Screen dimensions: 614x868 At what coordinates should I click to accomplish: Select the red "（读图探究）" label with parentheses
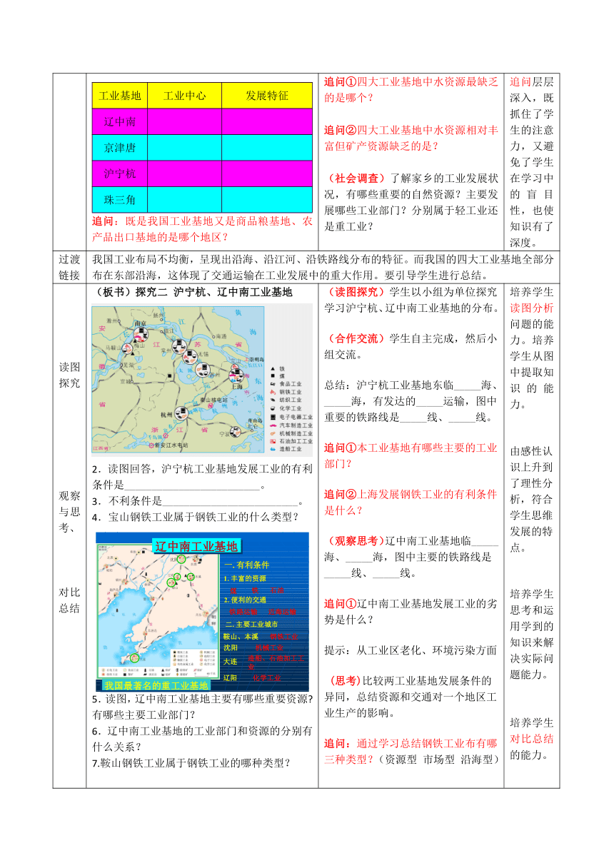coord(356,292)
